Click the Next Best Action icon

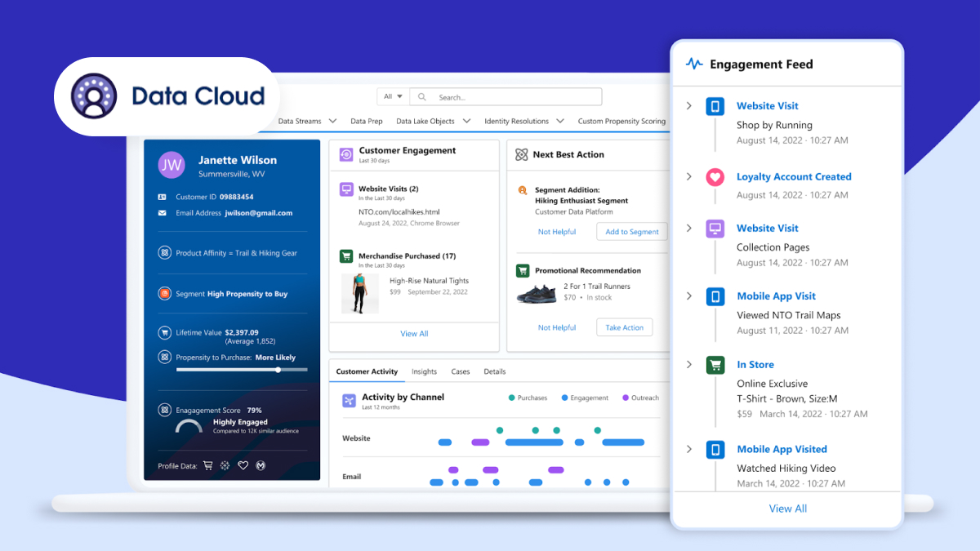click(522, 154)
